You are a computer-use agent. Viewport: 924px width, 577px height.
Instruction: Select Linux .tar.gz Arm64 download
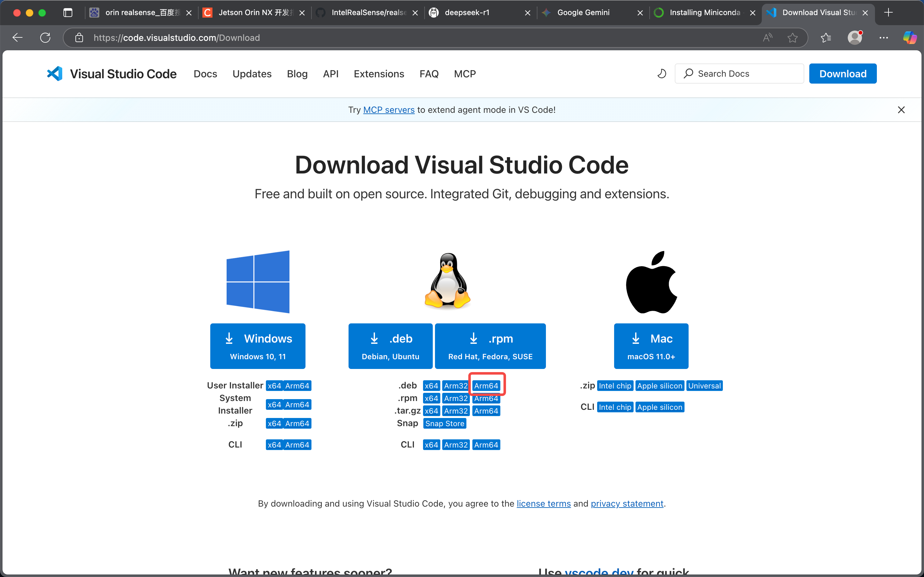(x=486, y=411)
